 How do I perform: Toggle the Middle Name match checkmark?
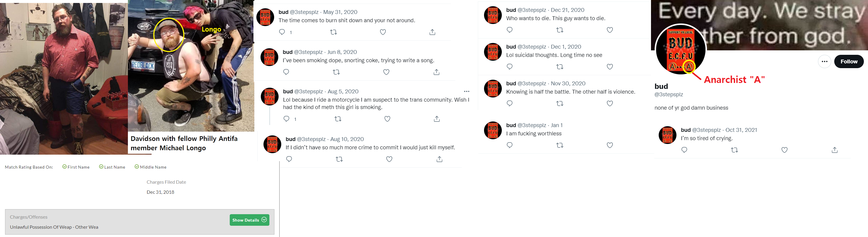[137, 167]
